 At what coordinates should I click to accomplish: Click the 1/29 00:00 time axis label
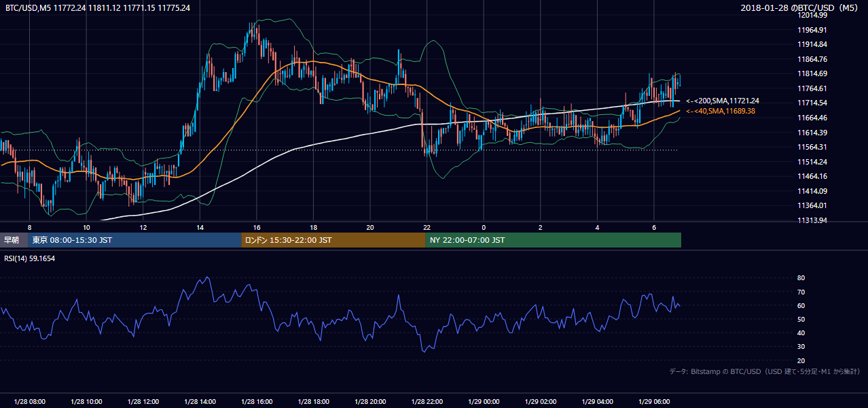click(484, 402)
